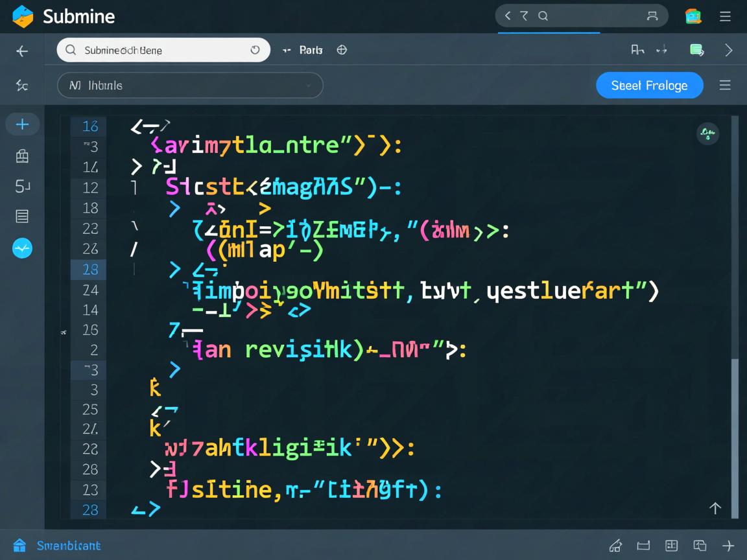Click the blue activity pulse icon
The height and width of the screenshot is (560, 747).
coord(22,248)
